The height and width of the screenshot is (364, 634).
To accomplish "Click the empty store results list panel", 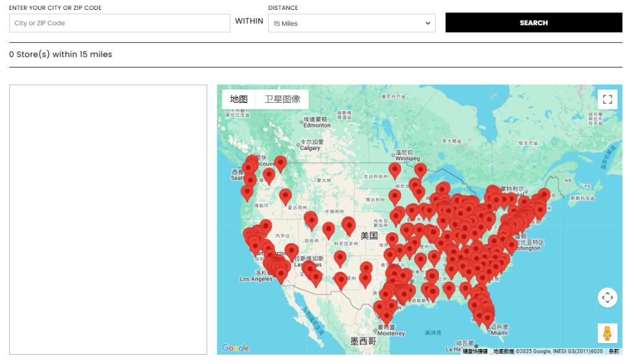I will (x=108, y=219).
